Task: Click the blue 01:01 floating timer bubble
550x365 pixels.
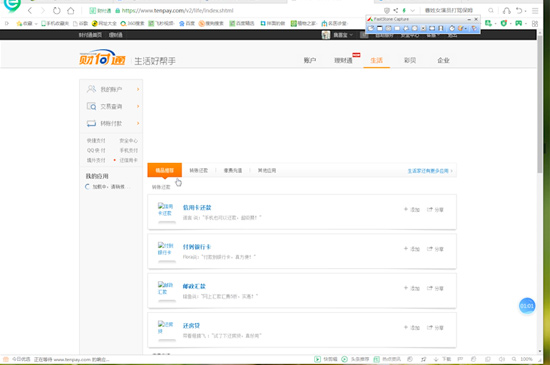Action: click(527, 306)
